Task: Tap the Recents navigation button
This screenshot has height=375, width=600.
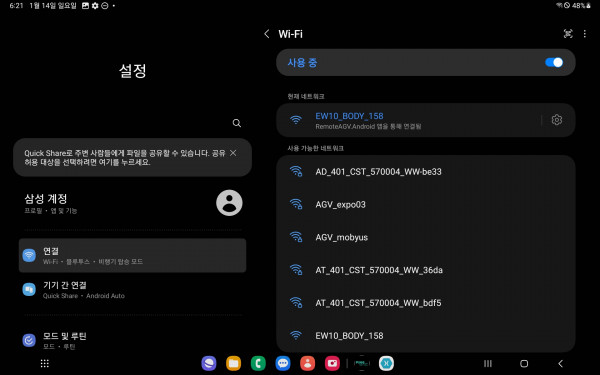Action: (488, 364)
